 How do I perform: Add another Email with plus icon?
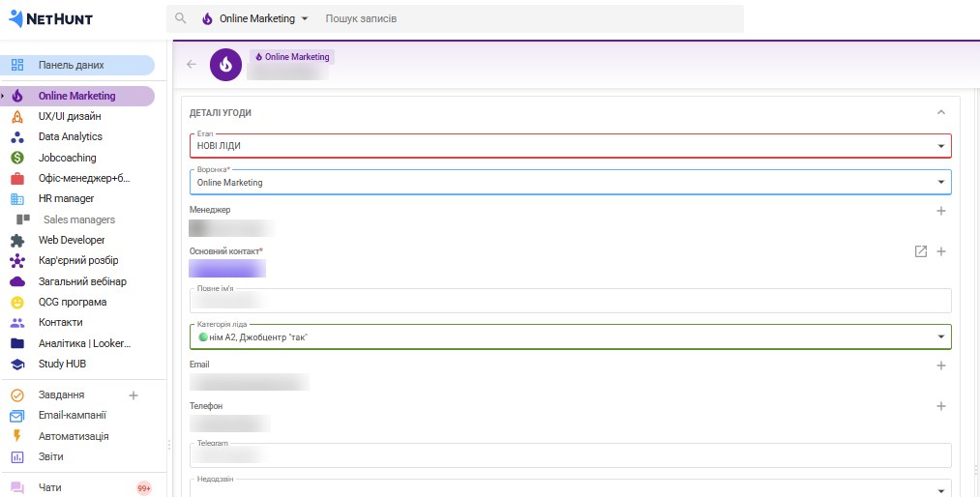tap(941, 365)
